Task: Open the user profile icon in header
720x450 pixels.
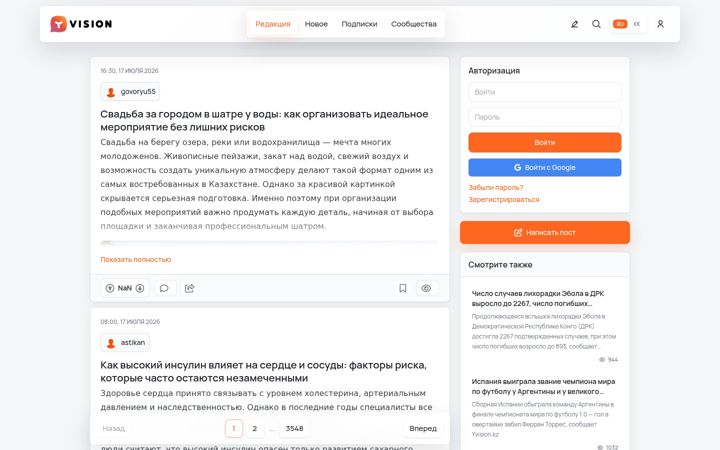Action: click(660, 24)
